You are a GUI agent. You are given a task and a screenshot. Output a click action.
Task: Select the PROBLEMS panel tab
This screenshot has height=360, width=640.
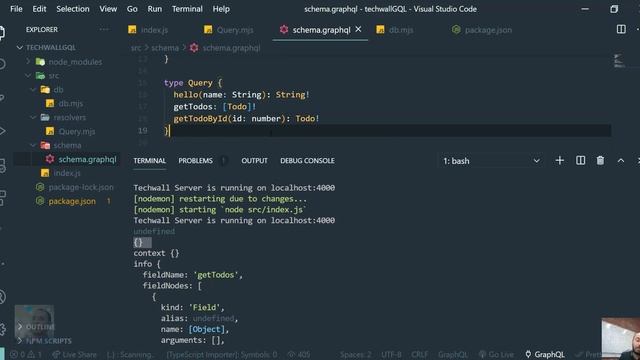pos(195,161)
